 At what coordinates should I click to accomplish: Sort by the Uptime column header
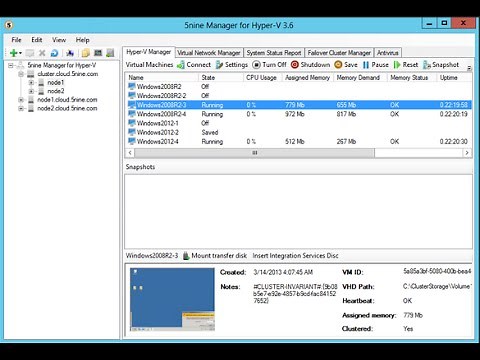tap(454, 78)
